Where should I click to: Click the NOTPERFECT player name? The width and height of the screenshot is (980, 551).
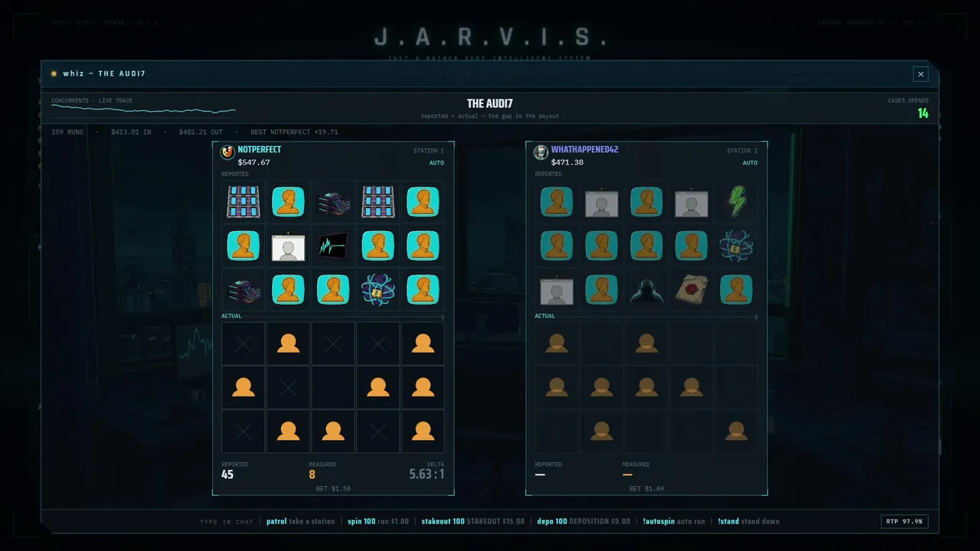(x=260, y=150)
